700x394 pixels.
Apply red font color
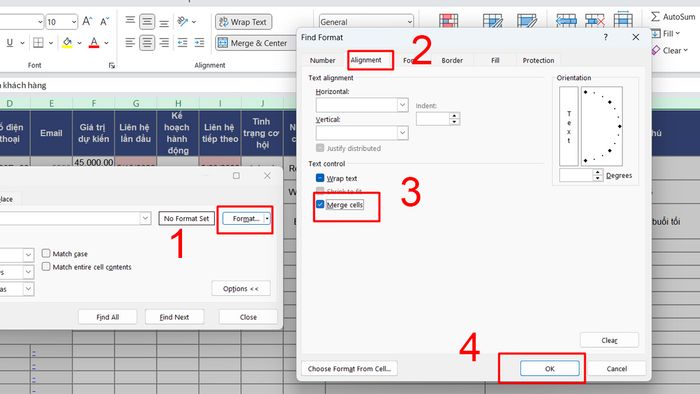coord(94,43)
